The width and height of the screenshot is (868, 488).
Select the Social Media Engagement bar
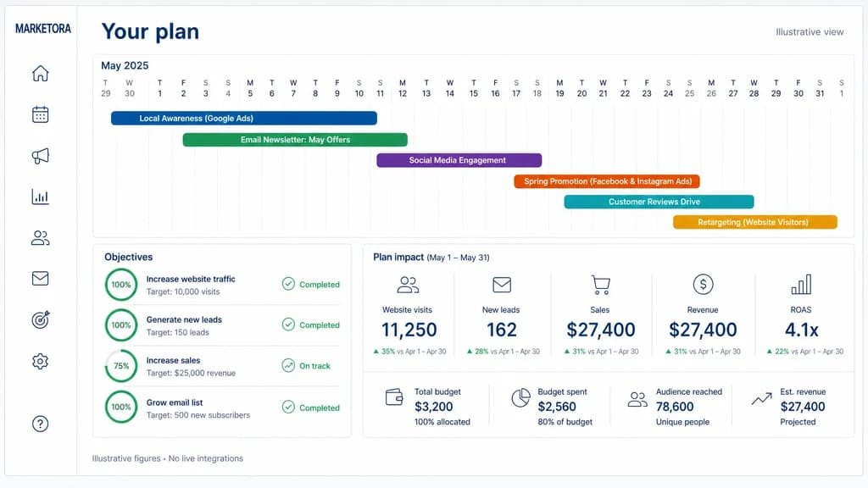(x=459, y=160)
